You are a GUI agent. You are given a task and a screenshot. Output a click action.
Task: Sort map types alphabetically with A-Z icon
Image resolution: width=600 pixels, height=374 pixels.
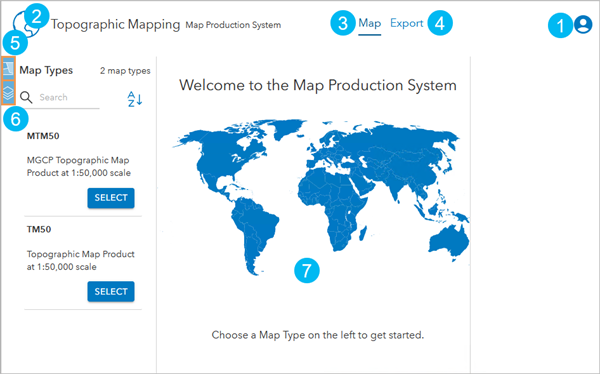coord(135,99)
